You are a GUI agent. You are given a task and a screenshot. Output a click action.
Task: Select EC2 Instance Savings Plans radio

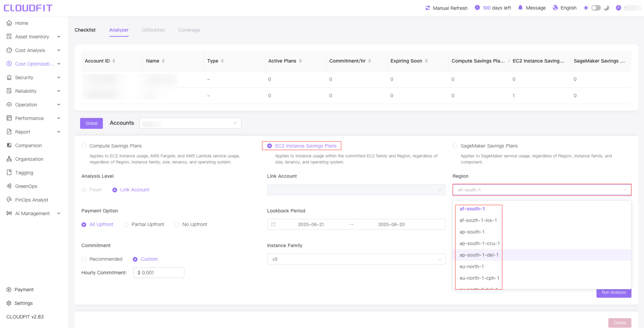270,146
